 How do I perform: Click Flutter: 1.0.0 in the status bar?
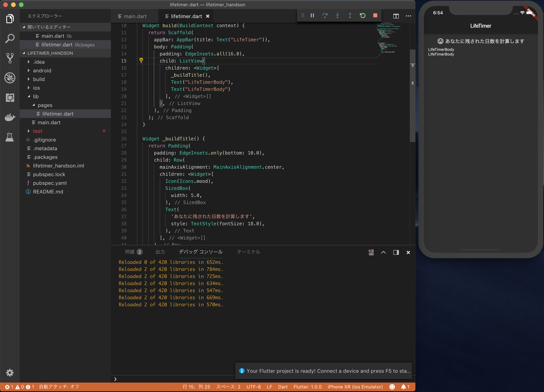pos(307,387)
